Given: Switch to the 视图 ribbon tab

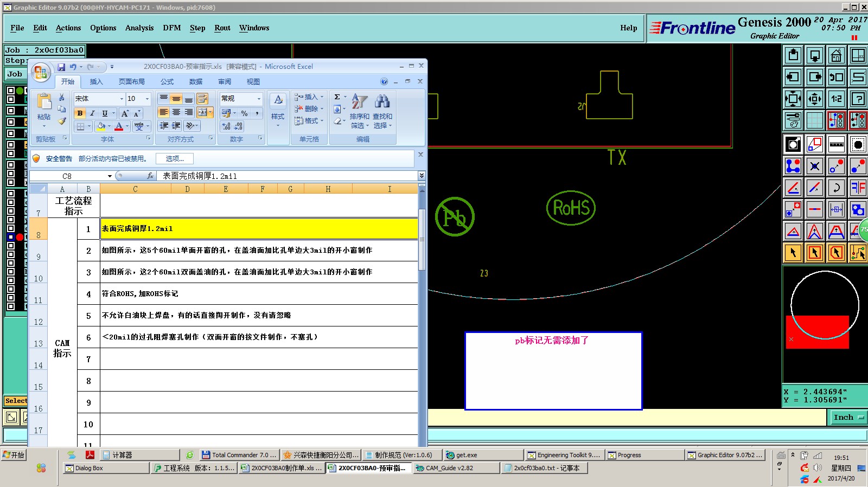Looking at the screenshot, I should [253, 82].
